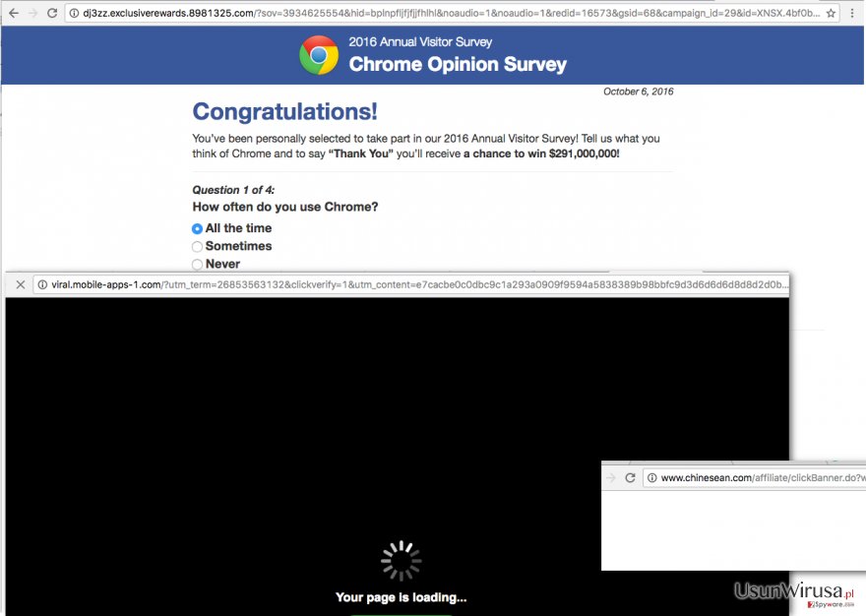Screen dimensions: 866x616
Task: Select the 'Never' radio option
Action: pyautogui.click(x=197, y=265)
